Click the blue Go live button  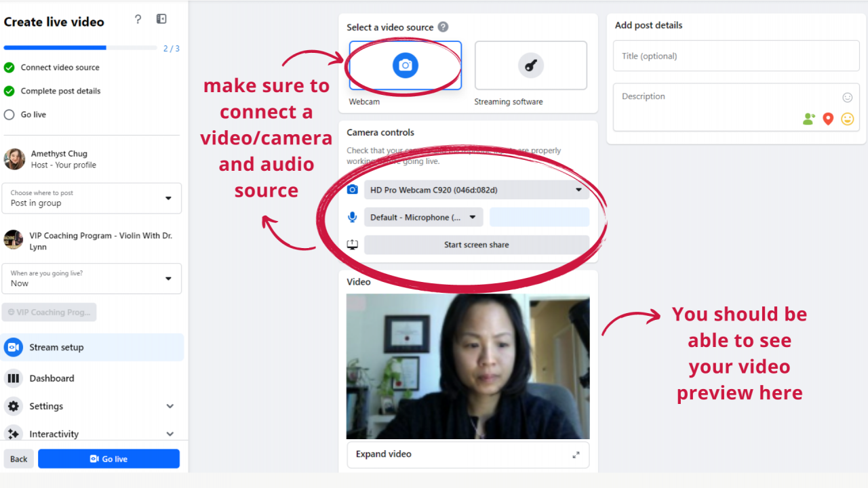pos(108,459)
